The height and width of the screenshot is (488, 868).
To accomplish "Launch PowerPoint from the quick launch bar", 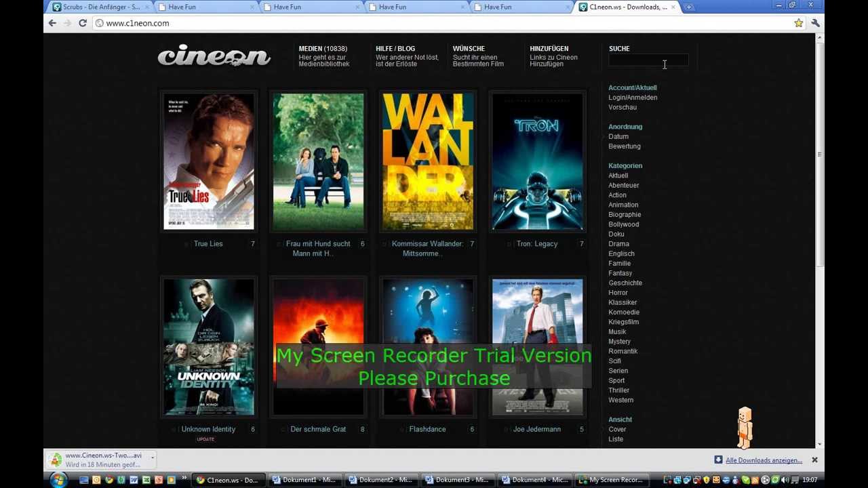I will click(x=159, y=480).
